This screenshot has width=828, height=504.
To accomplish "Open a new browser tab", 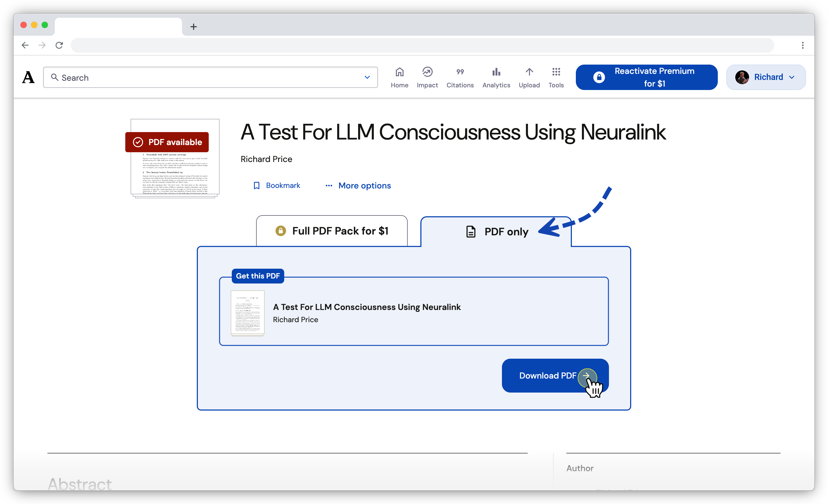I will [x=193, y=27].
